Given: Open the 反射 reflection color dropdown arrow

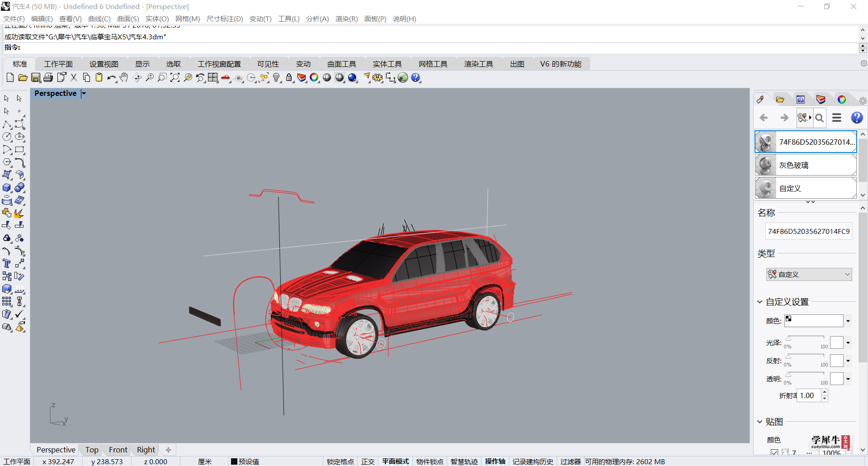Looking at the screenshot, I should (x=848, y=361).
